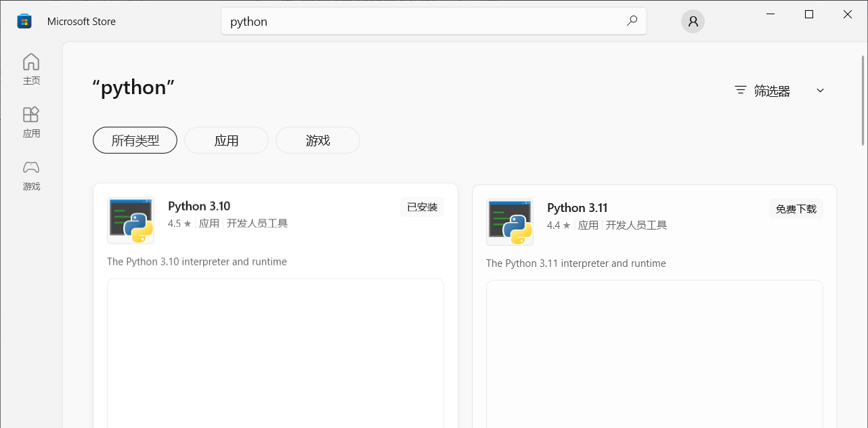This screenshot has height=428, width=868.
Task: Click the Python 3.11 screenshot preview area
Action: (655, 354)
